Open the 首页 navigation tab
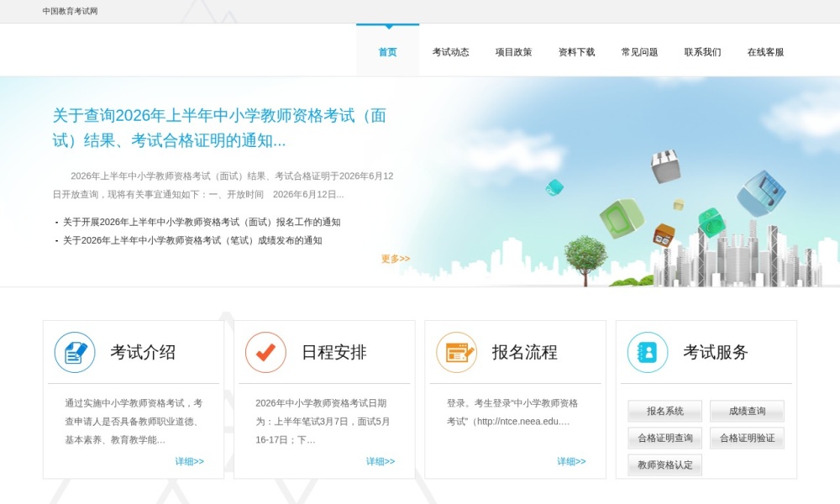The width and height of the screenshot is (840, 504). tap(388, 52)
